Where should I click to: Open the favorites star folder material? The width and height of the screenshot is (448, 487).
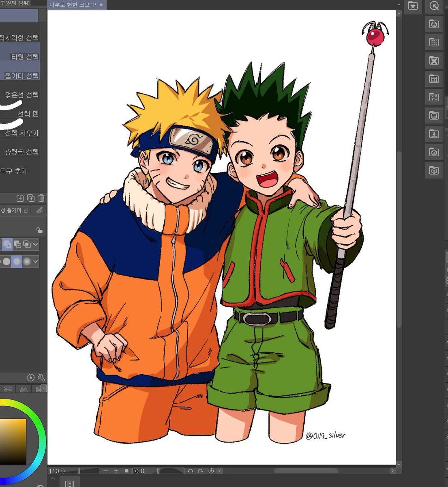click(x=413, y=6)
